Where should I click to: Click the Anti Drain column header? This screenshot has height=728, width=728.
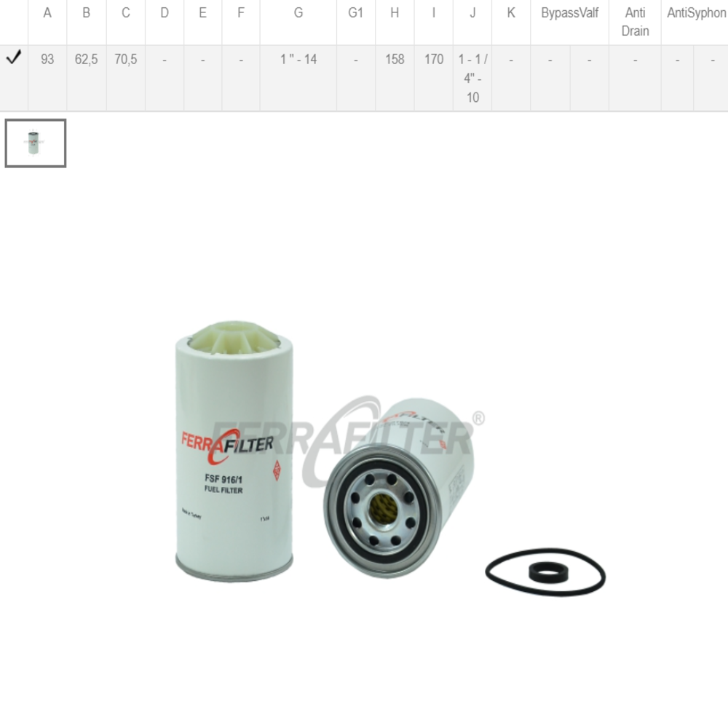coord(635,22)
